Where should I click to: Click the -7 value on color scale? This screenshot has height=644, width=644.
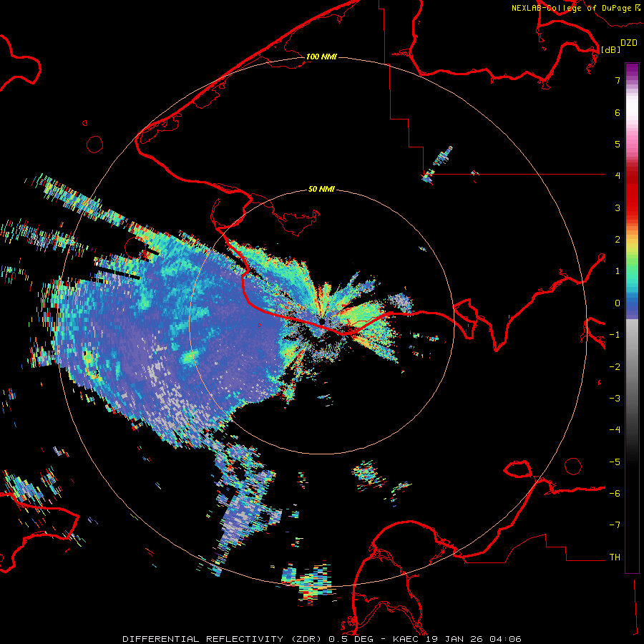coord(615,525)
